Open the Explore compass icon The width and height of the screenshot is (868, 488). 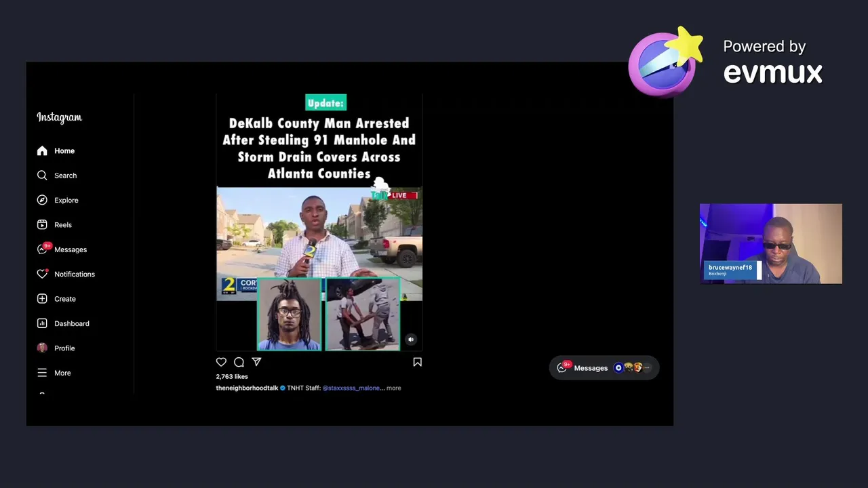pyautogui.click(x=42, y=200)
